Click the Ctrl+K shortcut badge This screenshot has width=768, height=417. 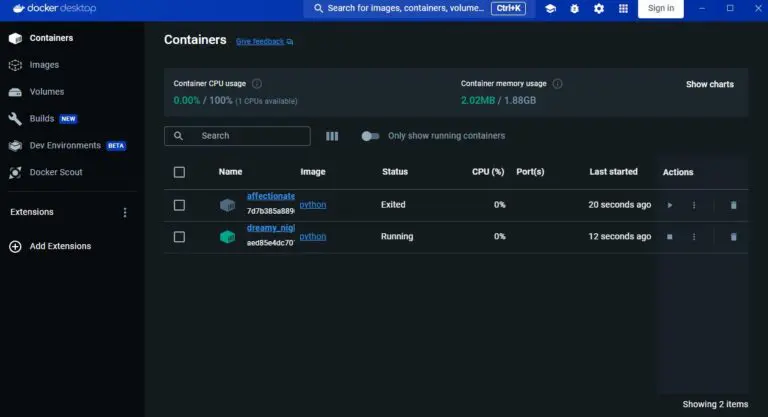508,8
